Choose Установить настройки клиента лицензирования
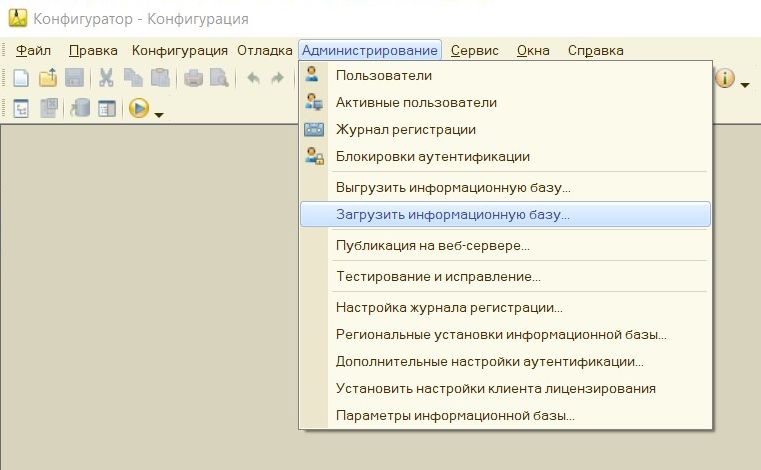 505,388
